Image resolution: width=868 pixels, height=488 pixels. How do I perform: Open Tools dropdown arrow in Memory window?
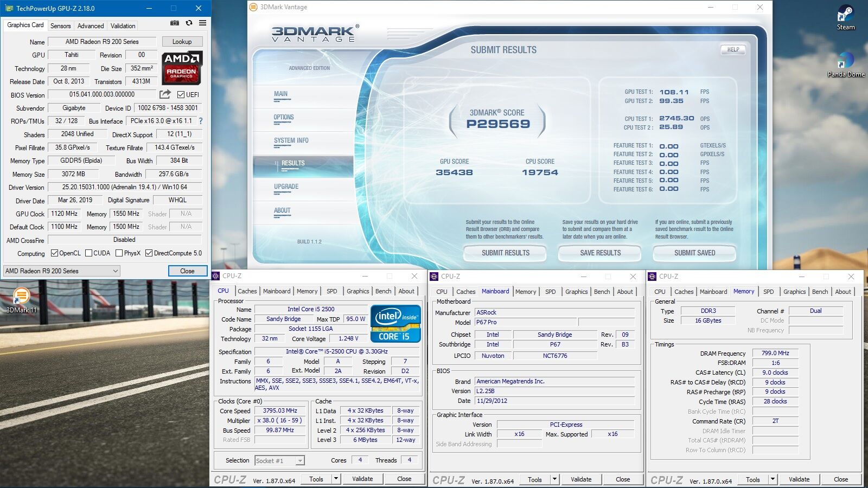pos(773,479)
